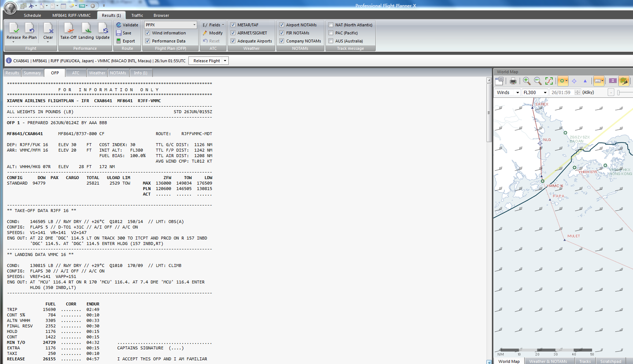Screen dimensions: 633x364
Task: Click the Save route button
Action: tap(124, 33)
